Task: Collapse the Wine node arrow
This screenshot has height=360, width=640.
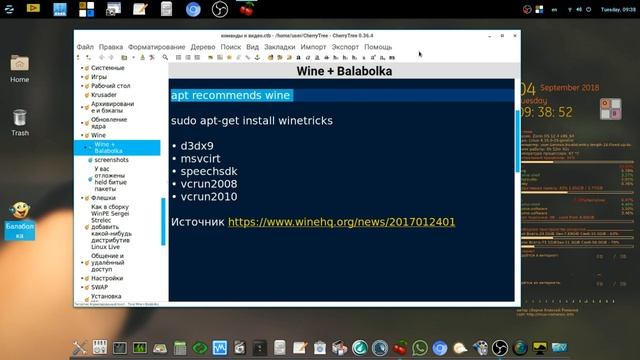Action: [82, 135]
